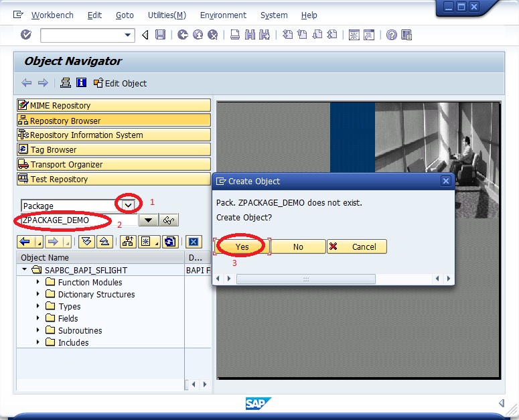The width and height of the screenshot is (519, 420).
Task: Open the Goto menu
Action: pos(125,15)
